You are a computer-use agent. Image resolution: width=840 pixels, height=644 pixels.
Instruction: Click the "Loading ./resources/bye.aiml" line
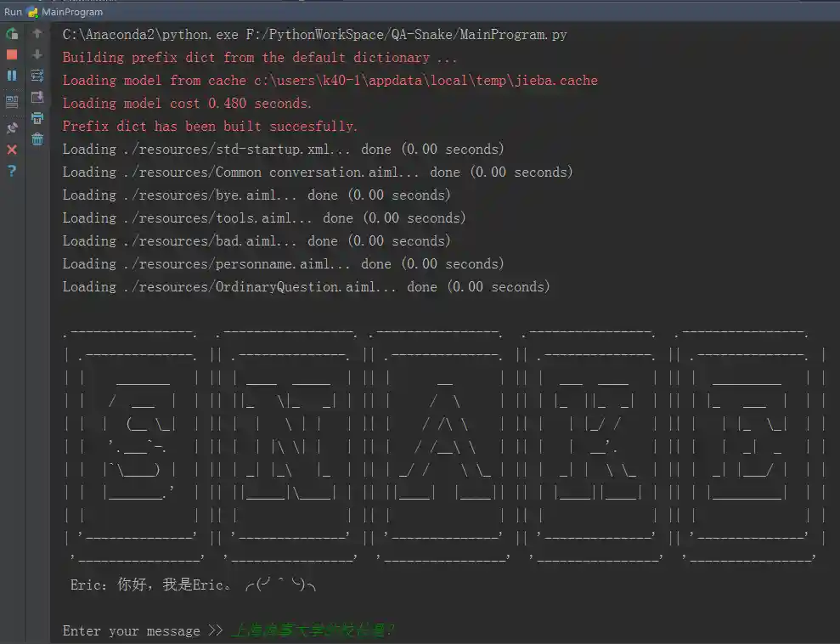pyautogui.click(x=257, y=195)
